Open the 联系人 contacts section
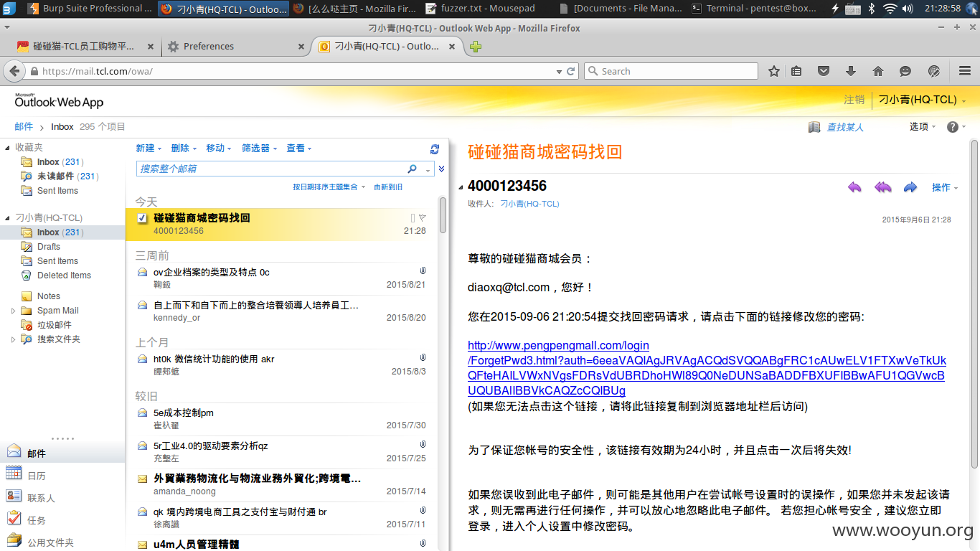980x551 pixels. point(62,497)
